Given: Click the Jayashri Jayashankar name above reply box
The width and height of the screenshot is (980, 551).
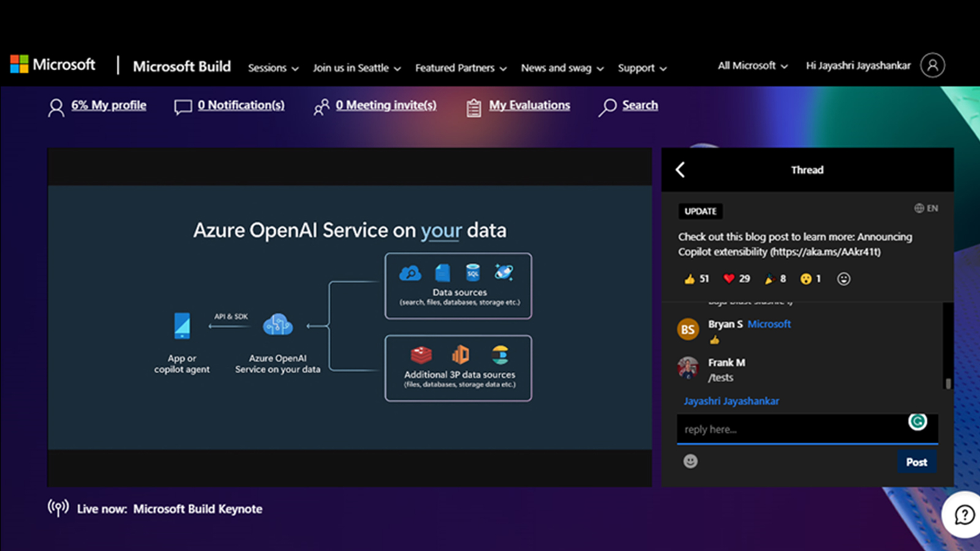Looking at the screenshot, I should 731,401.
